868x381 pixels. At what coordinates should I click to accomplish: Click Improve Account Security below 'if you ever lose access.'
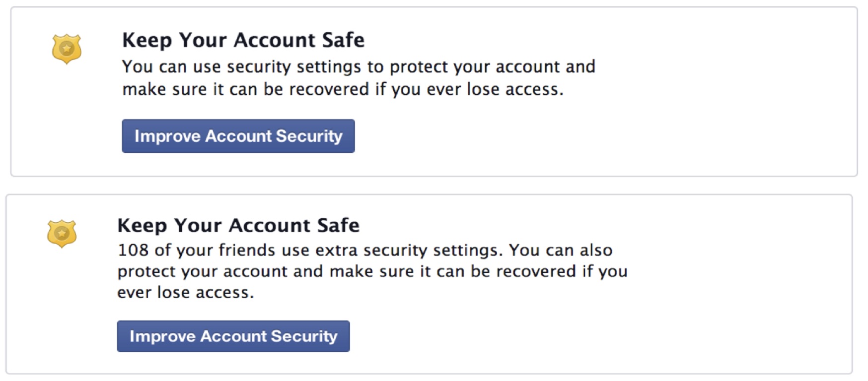tap(238, 136)
